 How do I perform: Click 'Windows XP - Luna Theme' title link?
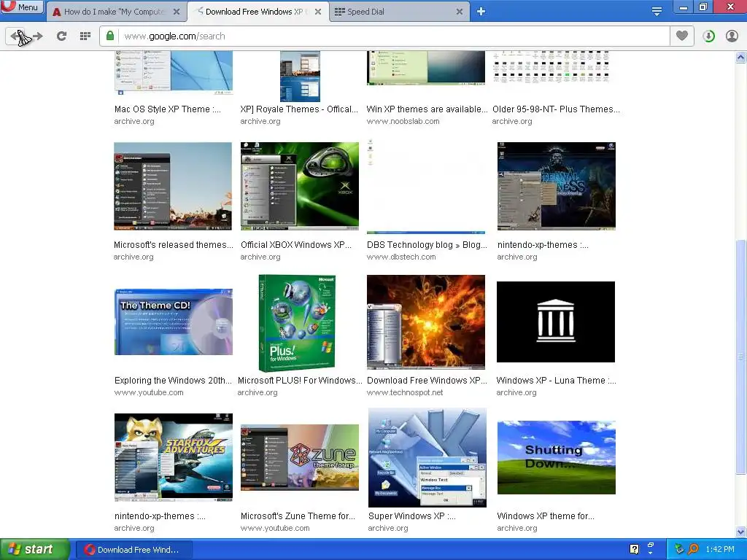556,381
